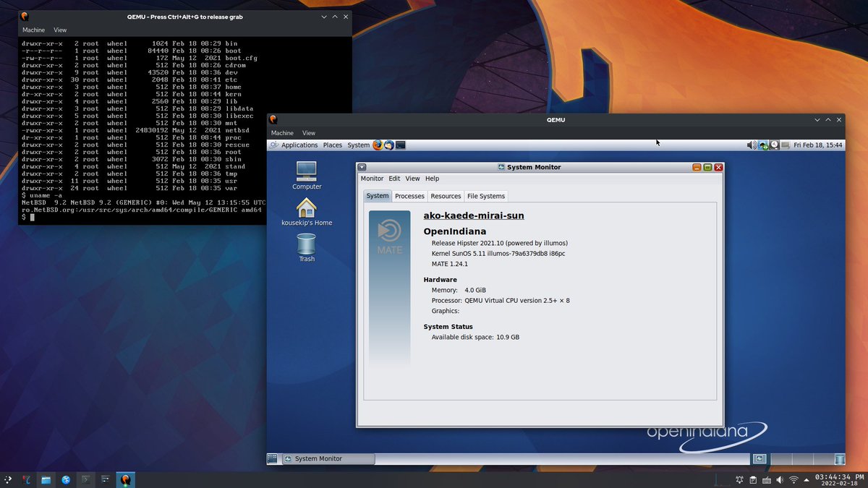This screenshot has height=488, width=868.
Task: Open the Help menu in System Monitor
Action: [x=432, y=179]
